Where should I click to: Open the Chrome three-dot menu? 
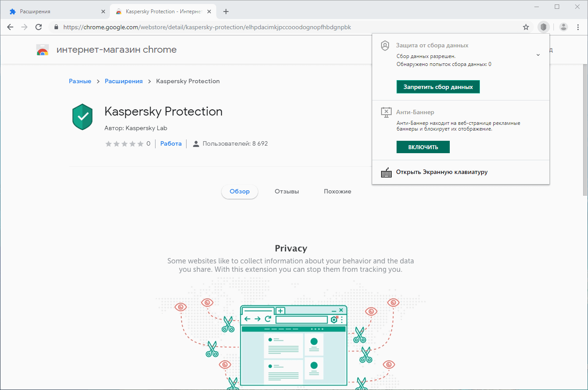pos(578,27)
